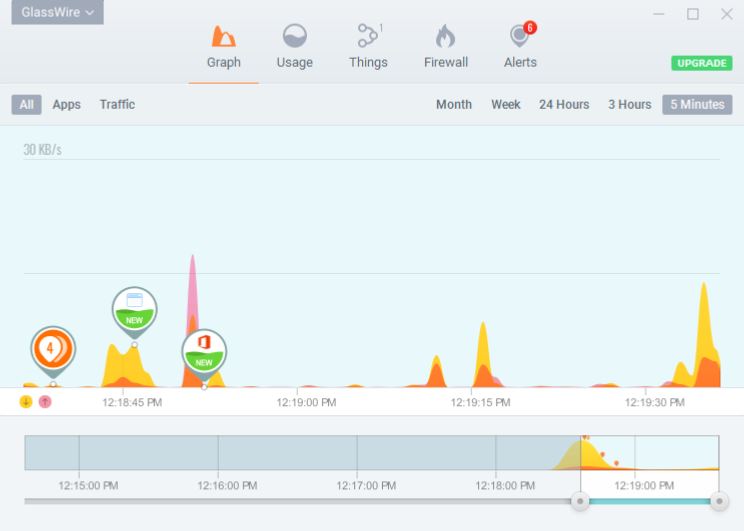Select the 3 Hours time range
The width and height of the screenshot is (744, 531).
[x=629, y=105]
